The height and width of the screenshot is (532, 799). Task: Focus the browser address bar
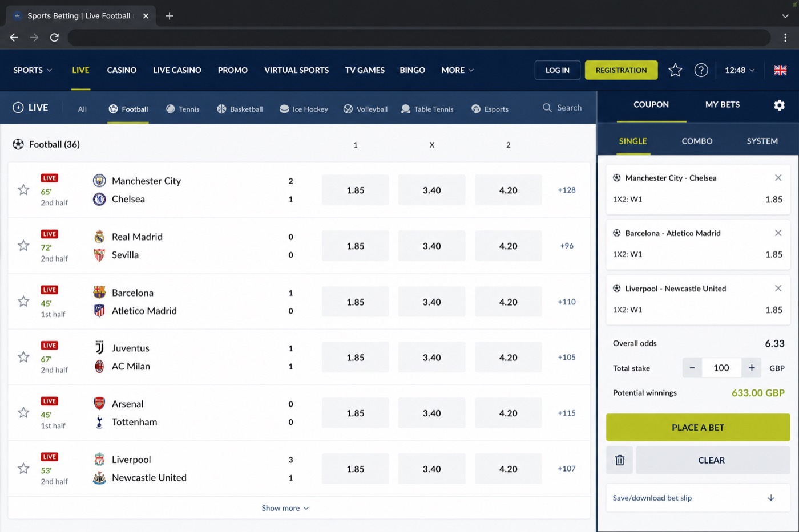pyautogui.click(x=419, y=38)
